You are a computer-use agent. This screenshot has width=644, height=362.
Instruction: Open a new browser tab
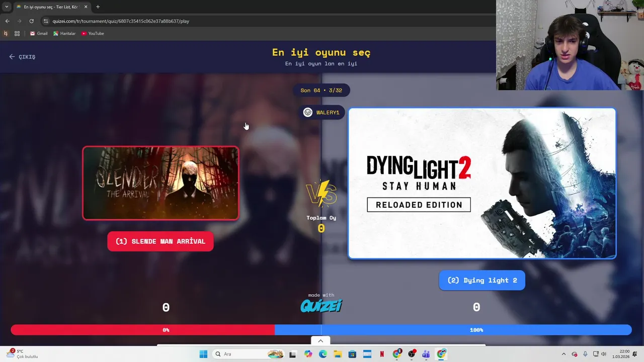98,7
